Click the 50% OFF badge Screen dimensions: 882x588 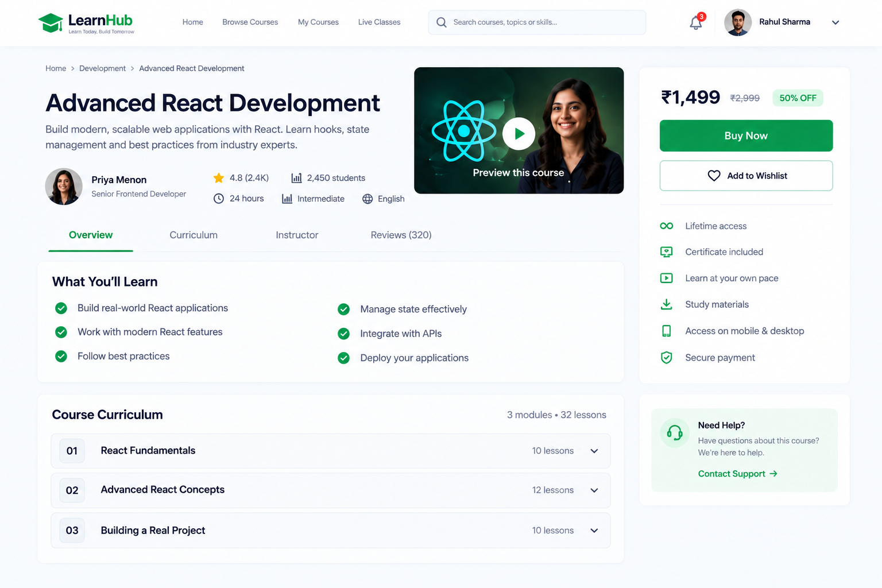click(x=798, y=98)
